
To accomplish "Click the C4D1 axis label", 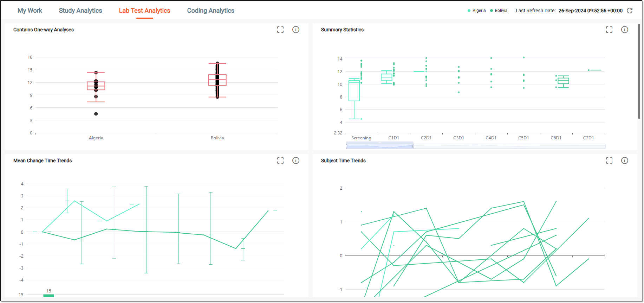I will point(491,138).
